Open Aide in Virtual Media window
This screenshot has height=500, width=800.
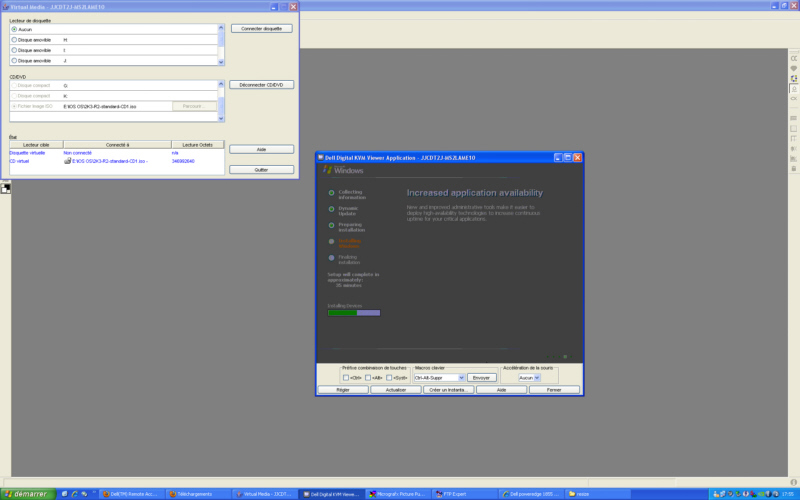[x=261, y=149]
